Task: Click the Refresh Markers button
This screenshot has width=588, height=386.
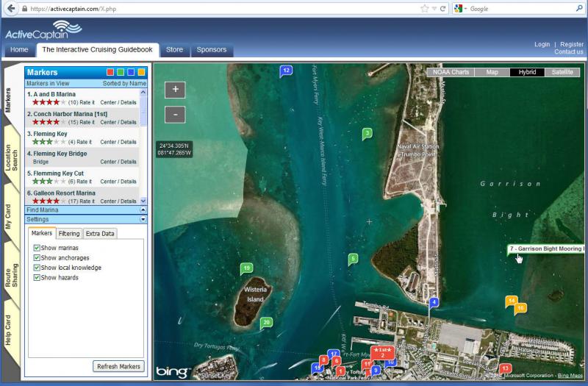Action: [118, 366]
